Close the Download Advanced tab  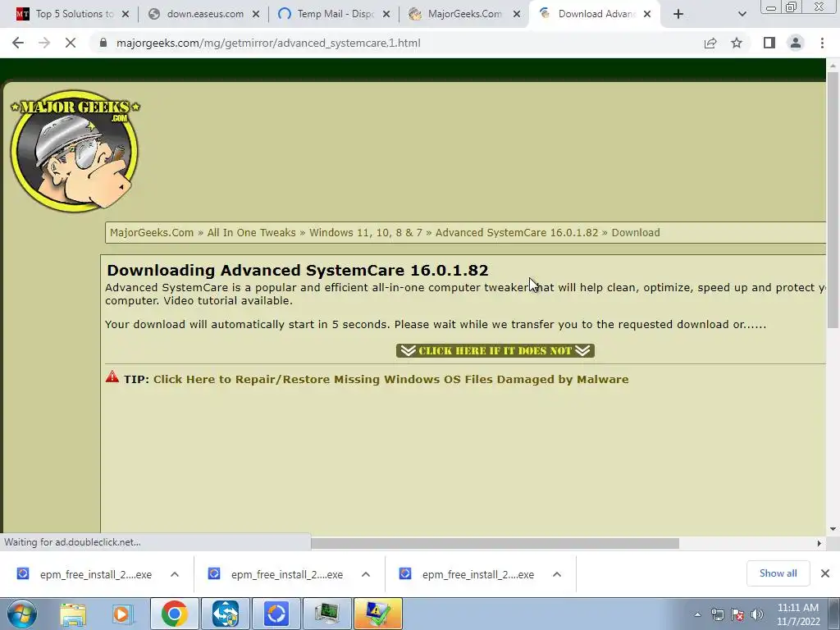click(x=647, y=14)
